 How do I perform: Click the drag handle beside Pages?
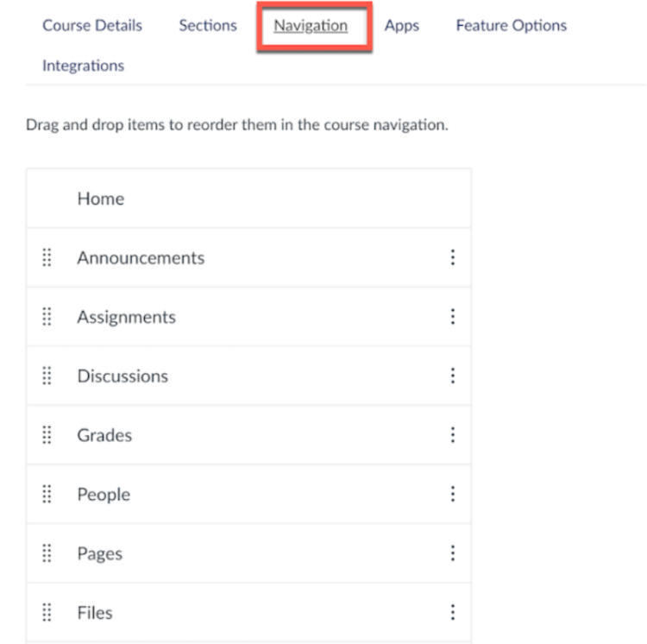pos(47,553)
